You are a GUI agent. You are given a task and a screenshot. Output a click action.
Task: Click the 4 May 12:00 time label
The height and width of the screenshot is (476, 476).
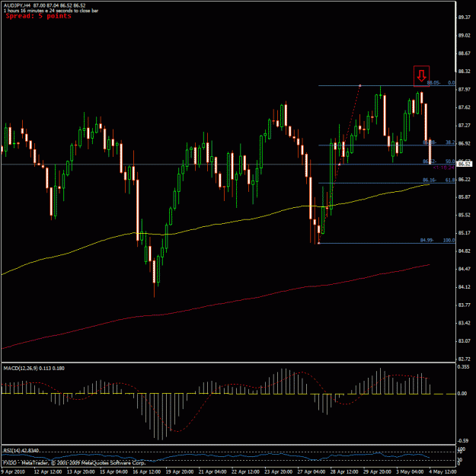pyautogui.click(x=443, y=471)
